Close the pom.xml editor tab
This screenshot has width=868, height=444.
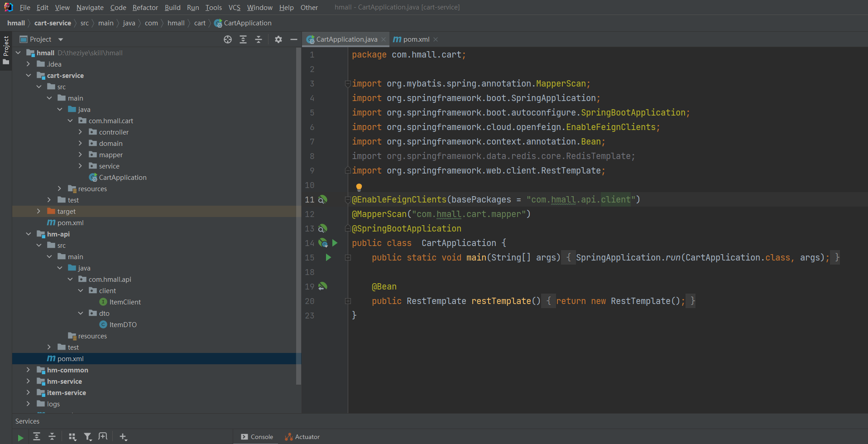coord(436,39)
